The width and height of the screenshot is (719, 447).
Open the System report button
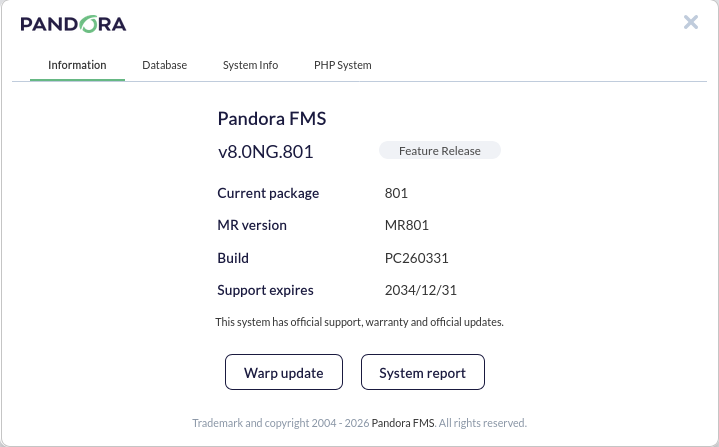tap(423, 372)
